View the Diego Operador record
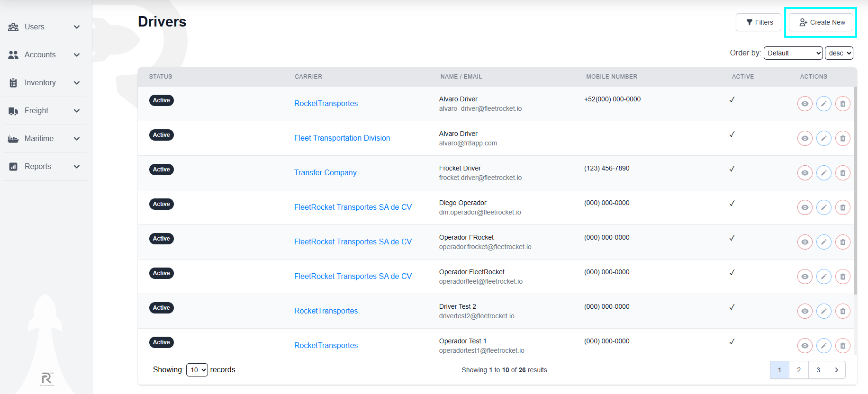868x394 pixels. 805,207
